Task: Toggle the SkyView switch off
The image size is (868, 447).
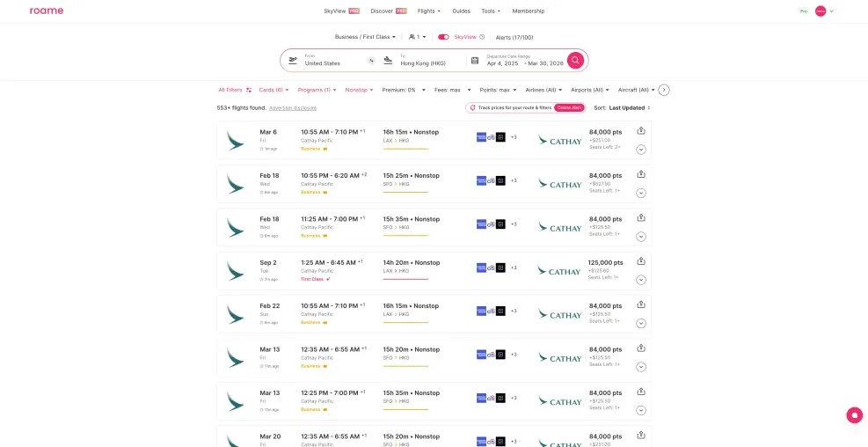Action: (x=443, y=37)
